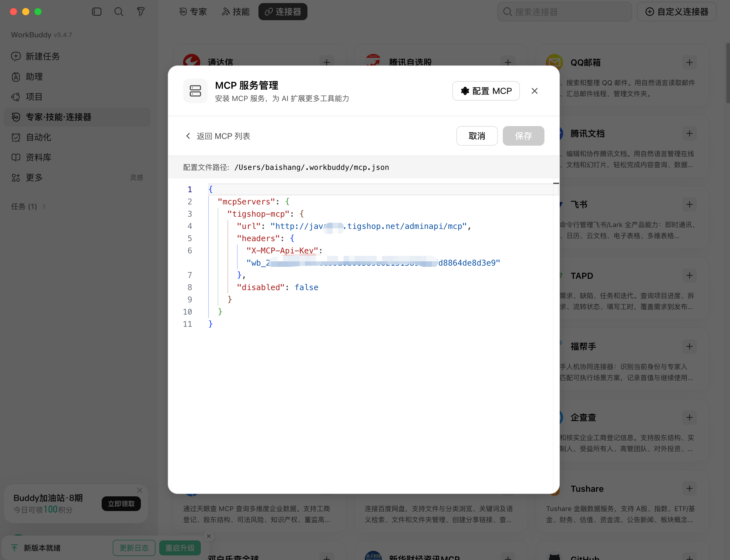The image size is (730, 560).
Task: Click 立即领取 in the Buddy加油站 banner
Action: (121, 504)
